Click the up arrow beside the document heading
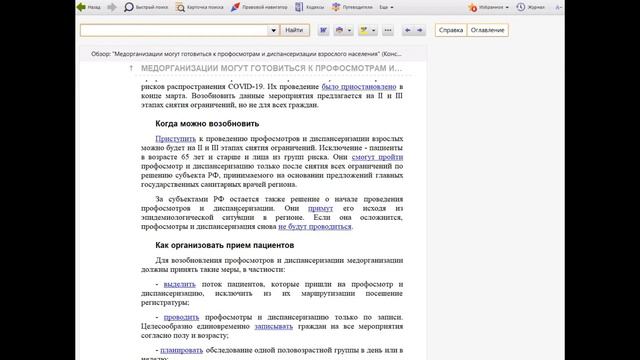This screenshot has width=640, height=360. tap(131, 68)
